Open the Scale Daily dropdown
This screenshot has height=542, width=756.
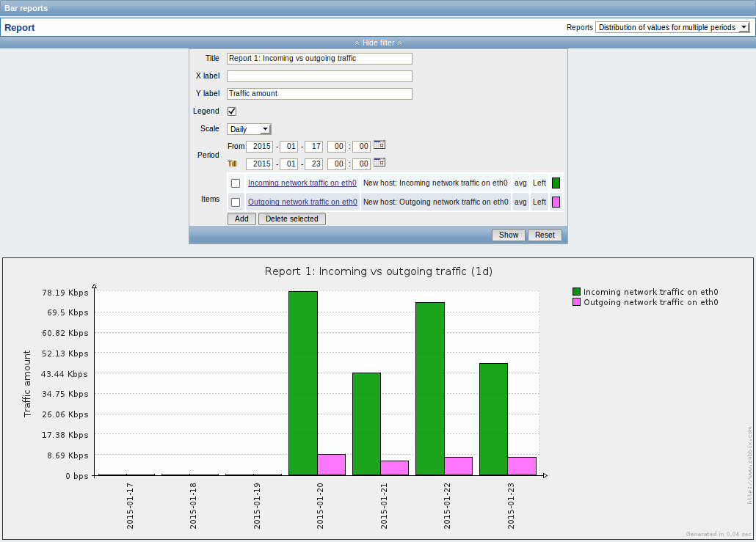coord(249,129)
